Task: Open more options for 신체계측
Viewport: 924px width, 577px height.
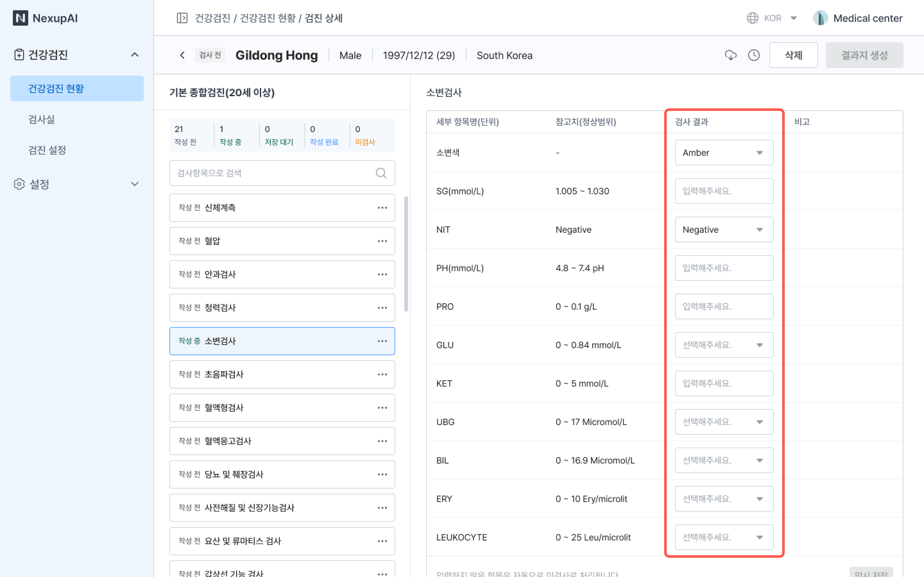Action: 382,208
